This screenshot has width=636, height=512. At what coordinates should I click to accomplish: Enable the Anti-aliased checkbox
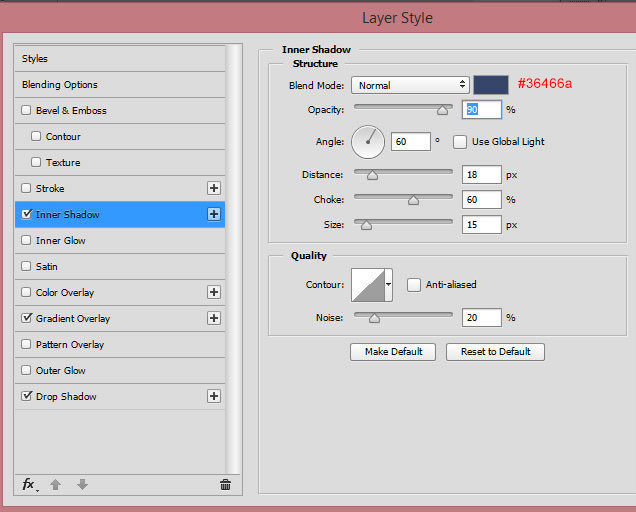click(x=414, y=285)
